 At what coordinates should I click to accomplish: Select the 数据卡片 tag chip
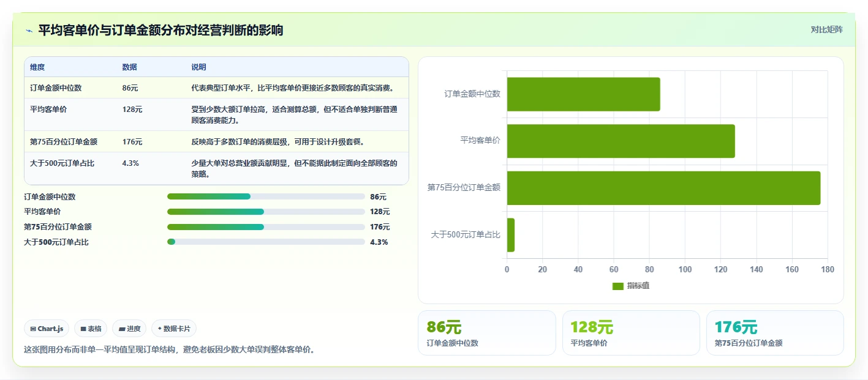tap(174, 329)
